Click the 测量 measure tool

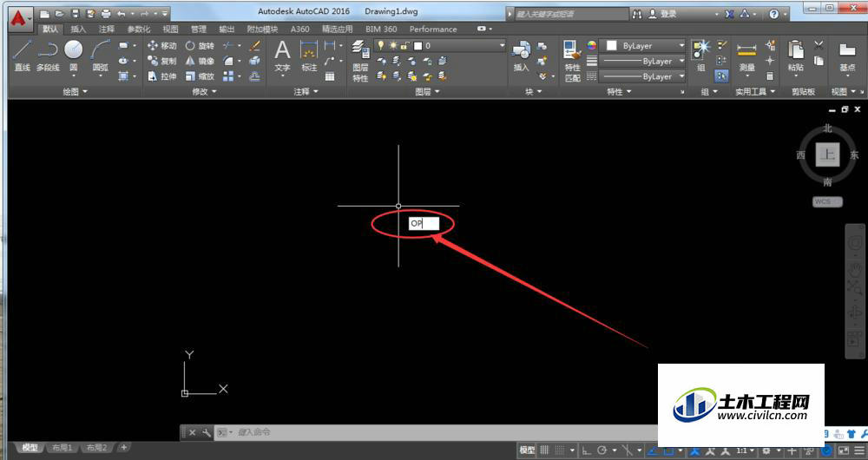746,56
